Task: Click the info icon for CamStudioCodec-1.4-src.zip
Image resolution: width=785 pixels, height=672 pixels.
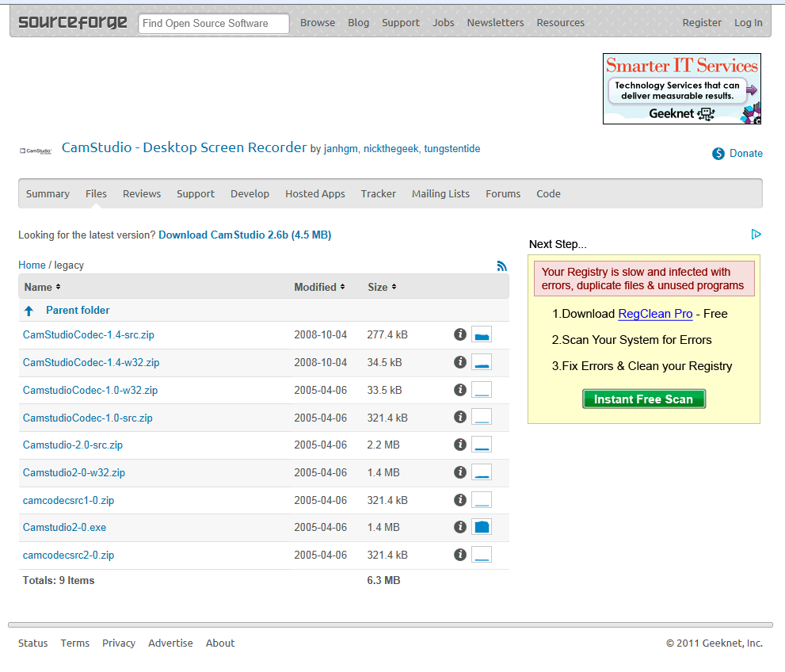Action: (x=460, y=334)
